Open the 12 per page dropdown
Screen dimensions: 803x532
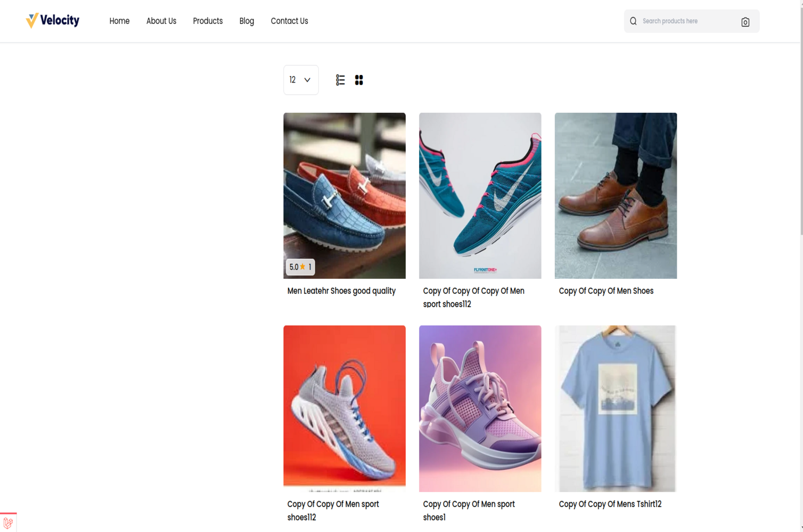click(300, 80)
